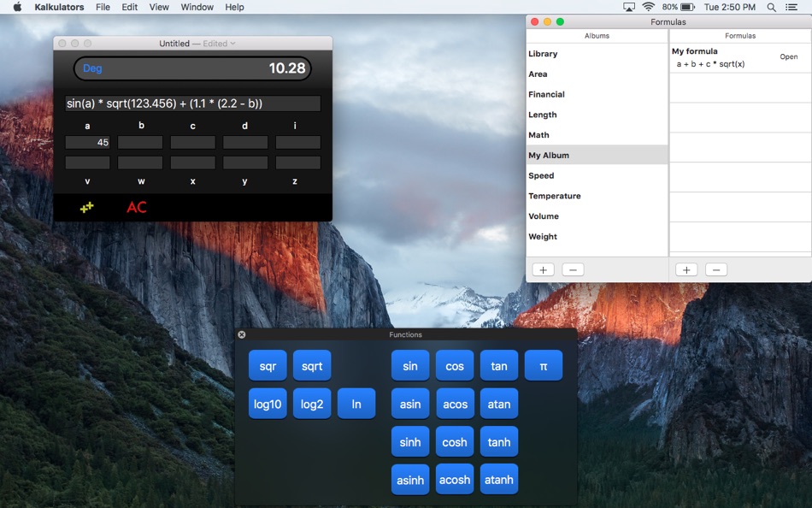This screenshot has height=508, width=812.
Task: Insert the atan function
Action: (499, 404)
